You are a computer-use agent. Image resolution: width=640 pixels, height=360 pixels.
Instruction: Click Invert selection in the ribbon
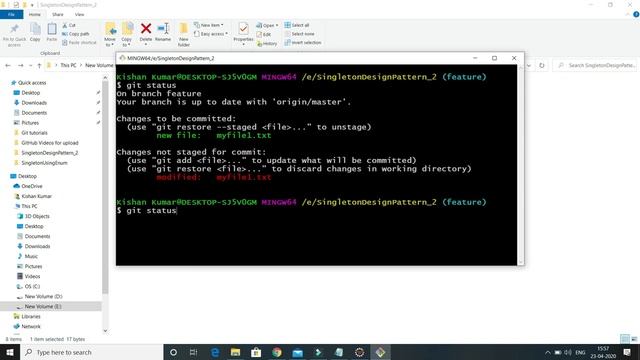tap(303, 42)
